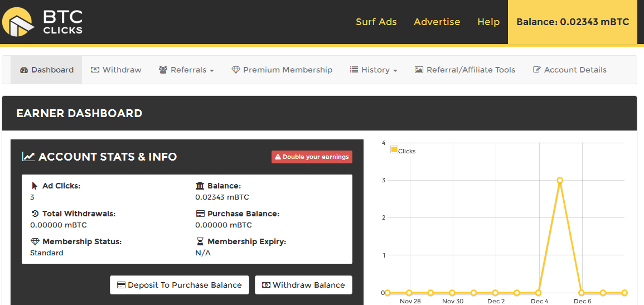Open the Referral/Affiliate Tools tab
Screen dimensions: 644x305
click(465, 70)
